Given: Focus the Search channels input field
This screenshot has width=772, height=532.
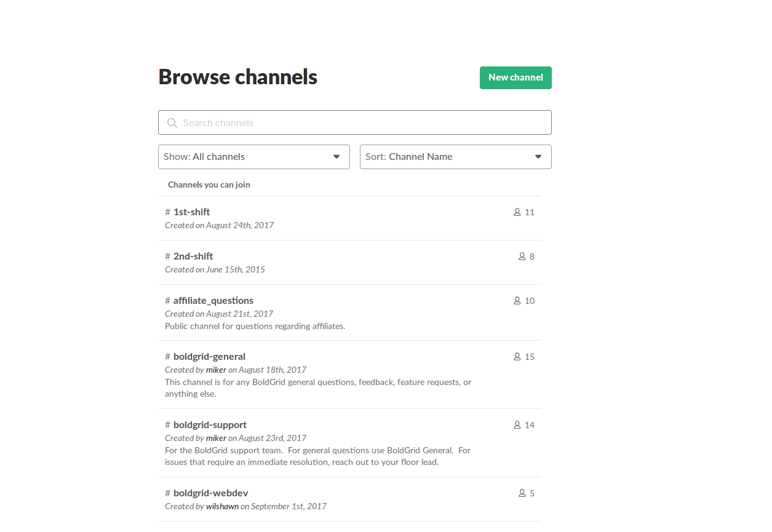Looking at the screenshot, I should click(363, 123).
